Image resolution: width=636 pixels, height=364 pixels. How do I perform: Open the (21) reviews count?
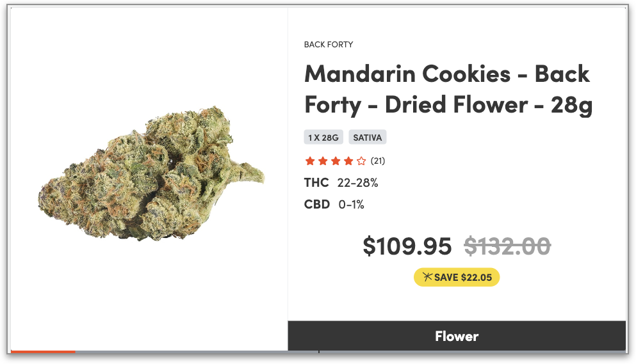[378, 161]
